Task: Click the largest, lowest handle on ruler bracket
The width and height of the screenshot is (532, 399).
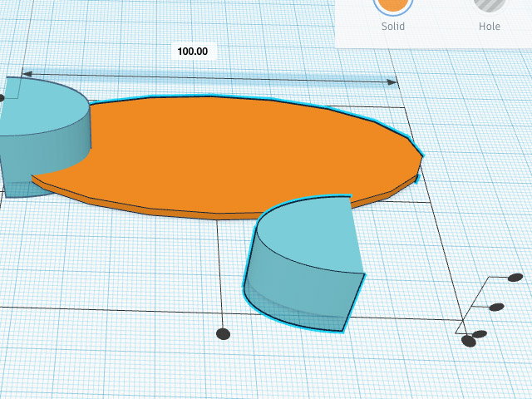Action: (x=469, y=341)
